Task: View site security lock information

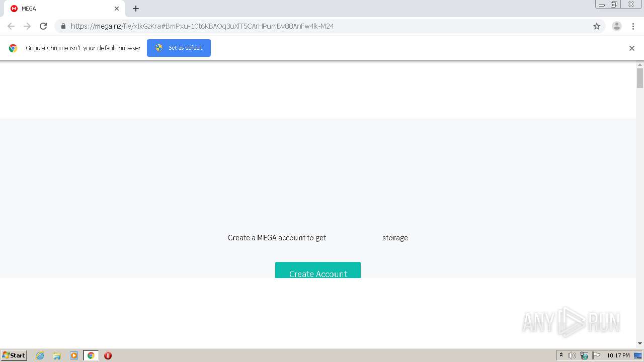Action: tap(63, 26)
